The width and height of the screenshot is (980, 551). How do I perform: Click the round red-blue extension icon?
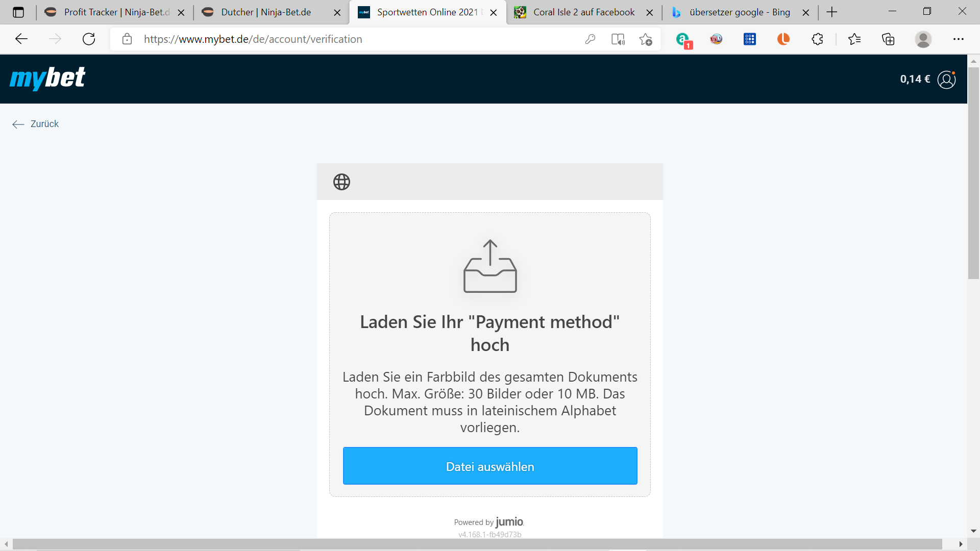tap(716, 39)
